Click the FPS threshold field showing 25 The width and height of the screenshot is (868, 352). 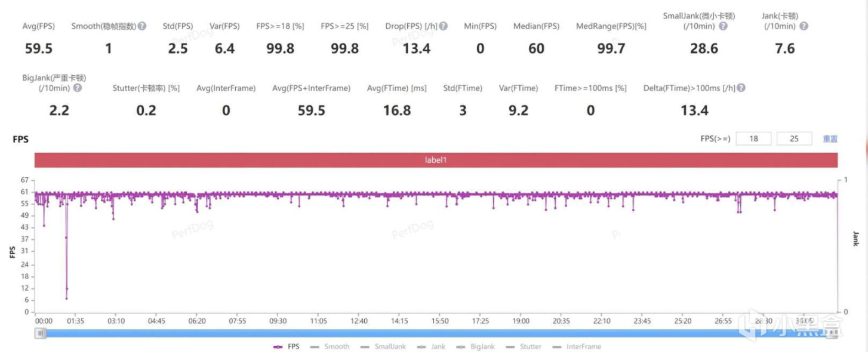click(794, 138)
